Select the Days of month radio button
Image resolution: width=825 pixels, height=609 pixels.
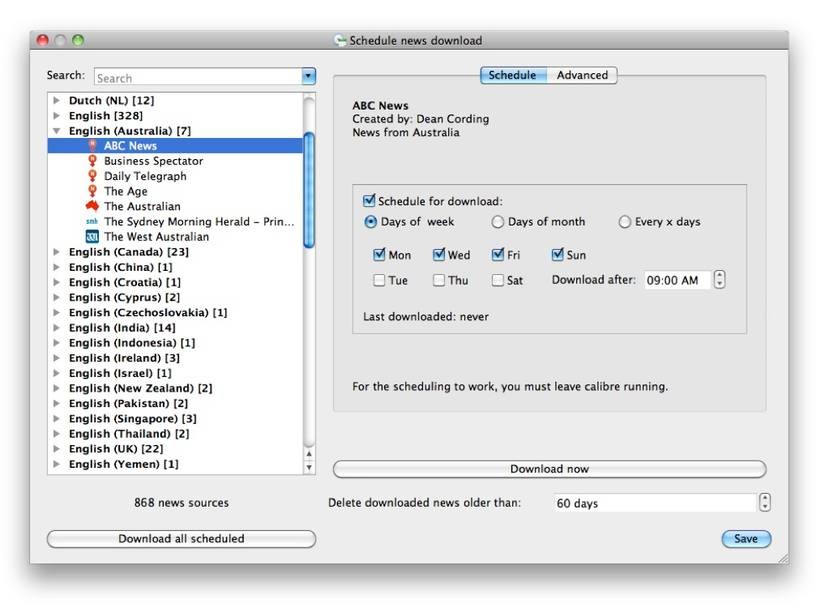point(497,222)
